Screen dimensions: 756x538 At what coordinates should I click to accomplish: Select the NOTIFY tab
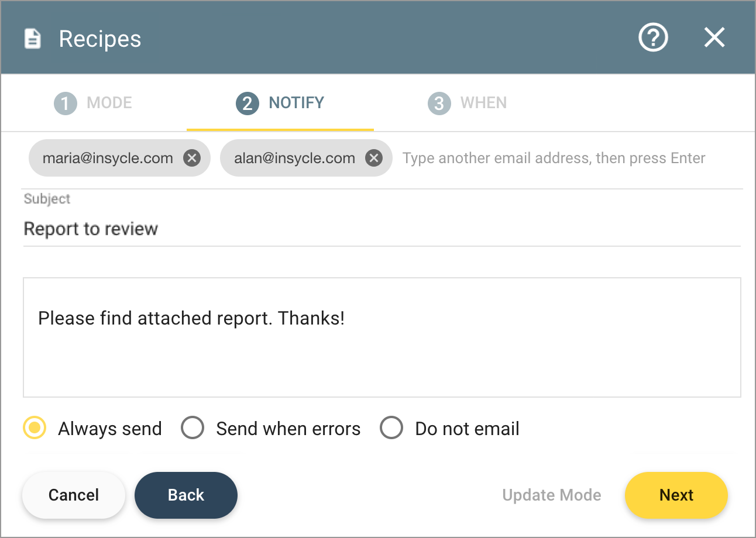click(297, 103)
